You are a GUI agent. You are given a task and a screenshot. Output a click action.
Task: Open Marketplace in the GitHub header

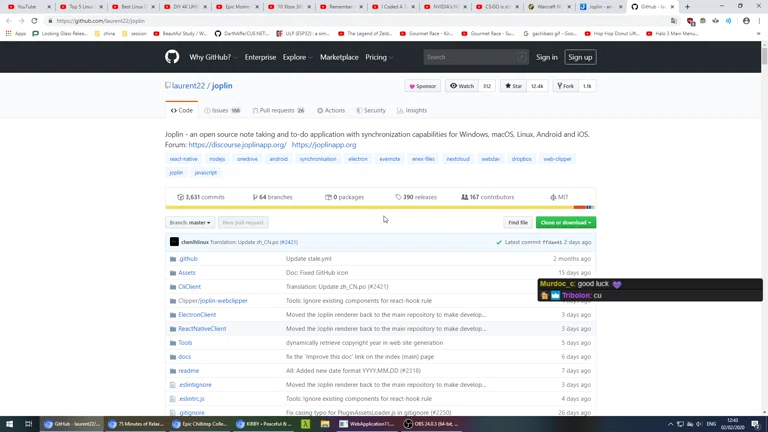pos(339,57)
